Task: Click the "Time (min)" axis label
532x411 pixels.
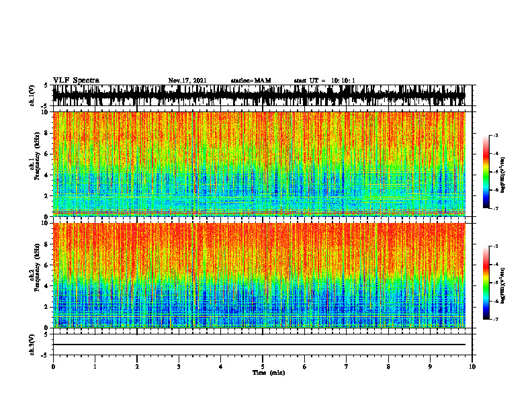Action: [269, 373]
